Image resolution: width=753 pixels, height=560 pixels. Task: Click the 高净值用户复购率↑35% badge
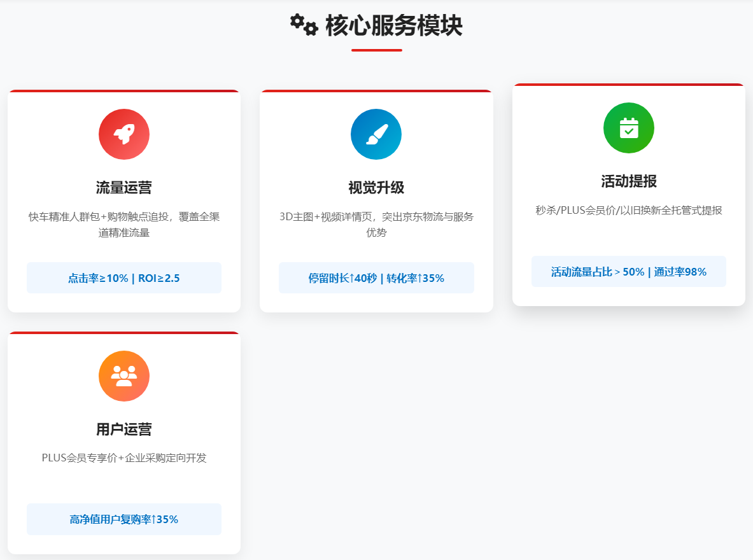pos(124,519)
